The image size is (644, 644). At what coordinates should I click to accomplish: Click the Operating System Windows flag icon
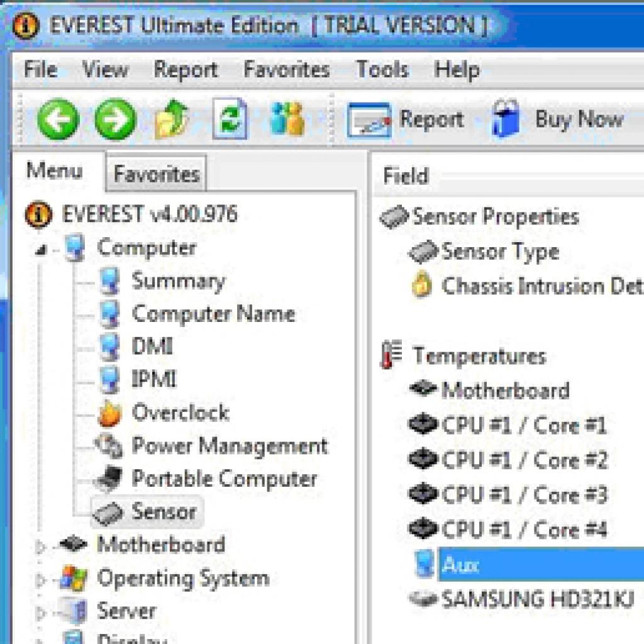pos(74,579)
